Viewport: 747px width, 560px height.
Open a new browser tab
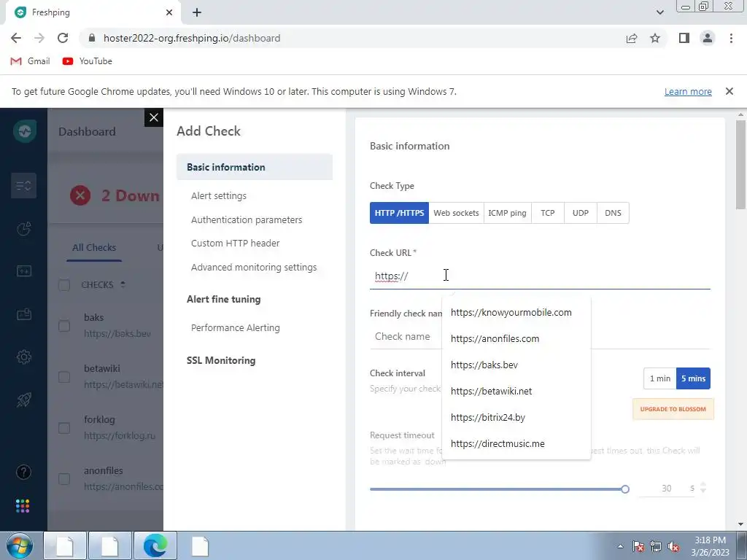point(197,12)
